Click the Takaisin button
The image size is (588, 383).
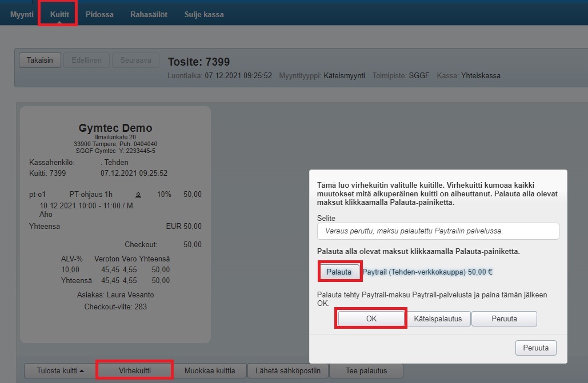coord(40,61)
